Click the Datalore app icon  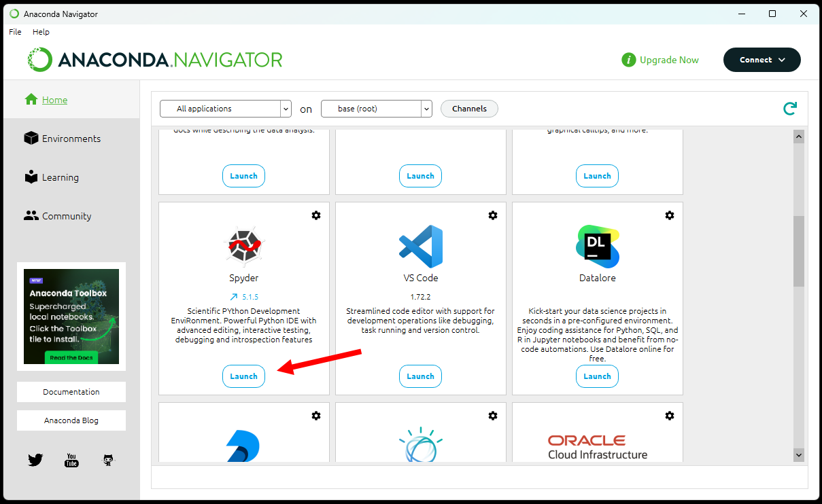coord(597,246)
